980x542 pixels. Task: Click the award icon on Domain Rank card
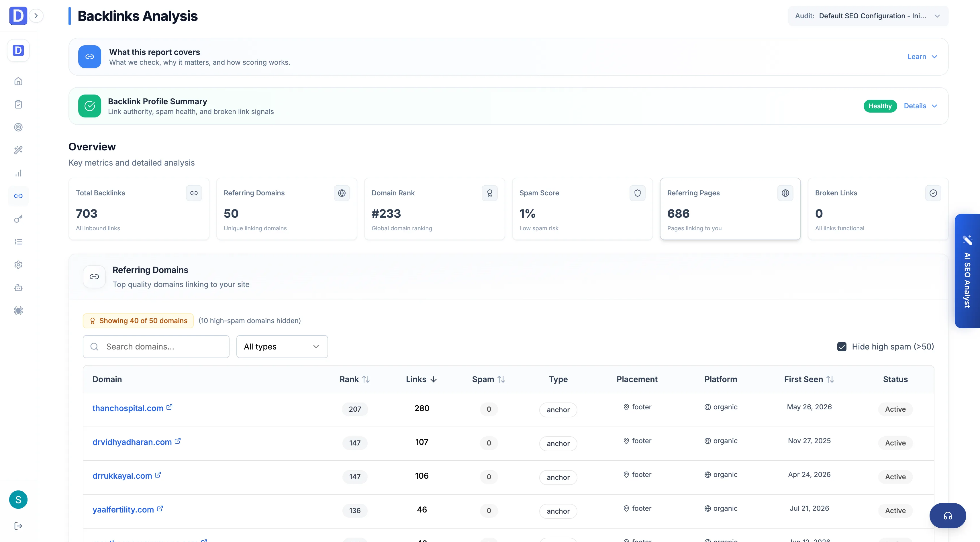pyautogui.click(x=490, y=193)
